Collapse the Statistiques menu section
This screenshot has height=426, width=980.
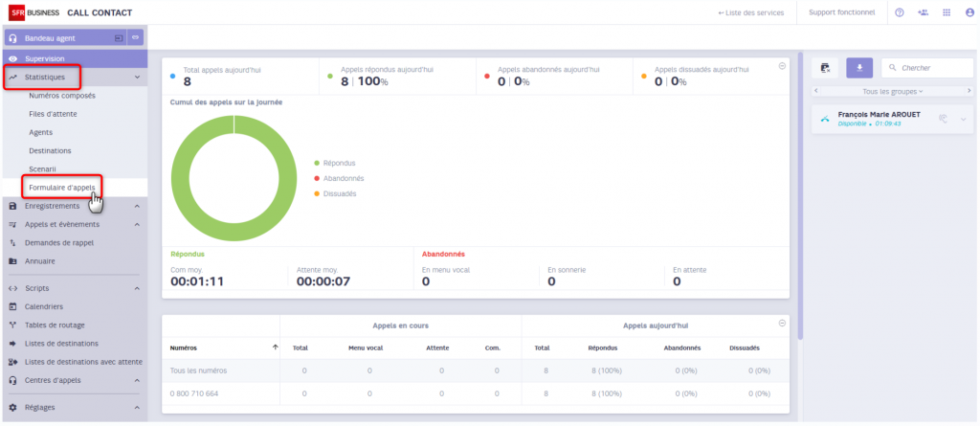click(137, 77)
